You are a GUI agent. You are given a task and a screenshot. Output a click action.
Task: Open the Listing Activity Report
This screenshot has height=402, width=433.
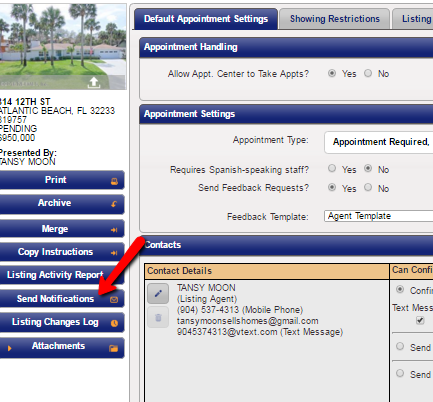point(62,275)
